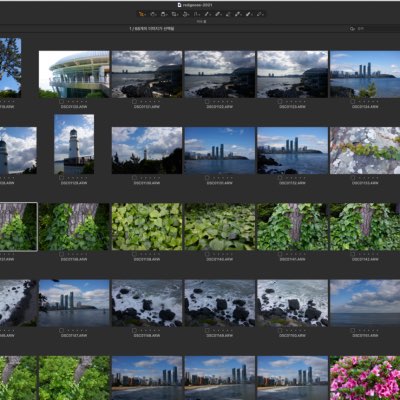Pick the Pan hand cursor tool
The image size is (400, 400).
click(152, 14)
